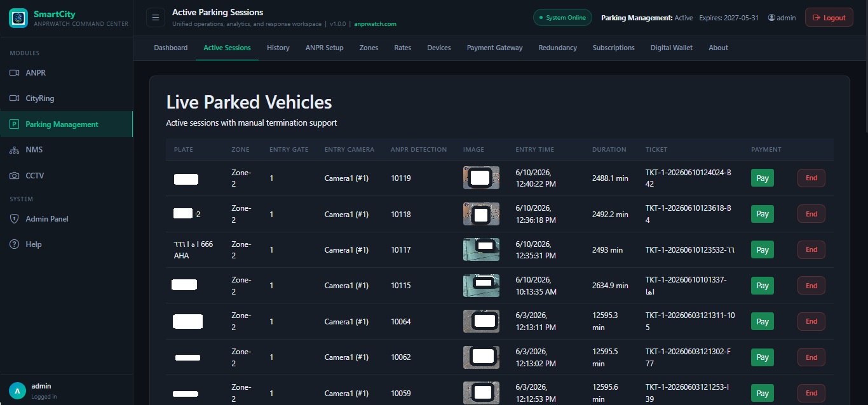
Task: Click the ANPR DETECTION column header
Action: tap(419, 150)
